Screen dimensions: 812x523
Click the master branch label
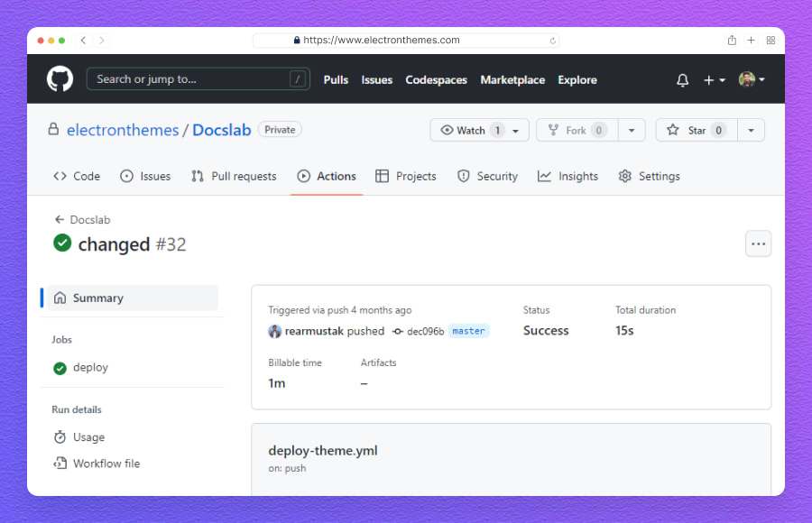pos(468,331)
